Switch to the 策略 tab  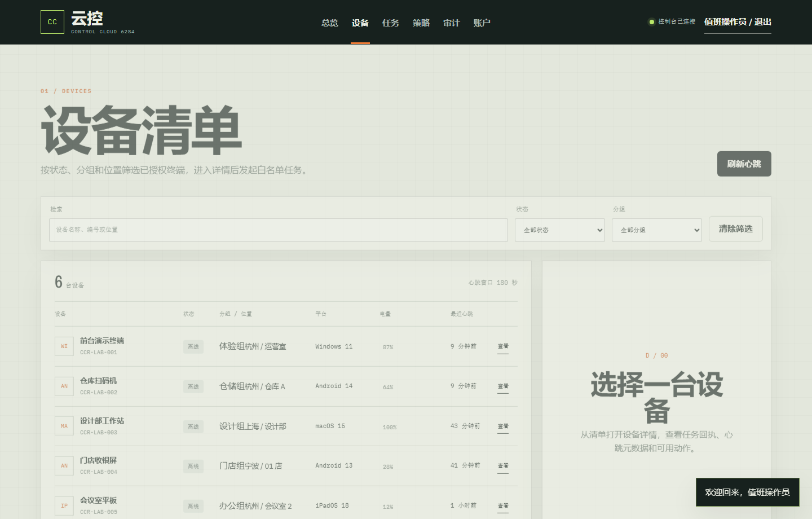pos(421,23)
